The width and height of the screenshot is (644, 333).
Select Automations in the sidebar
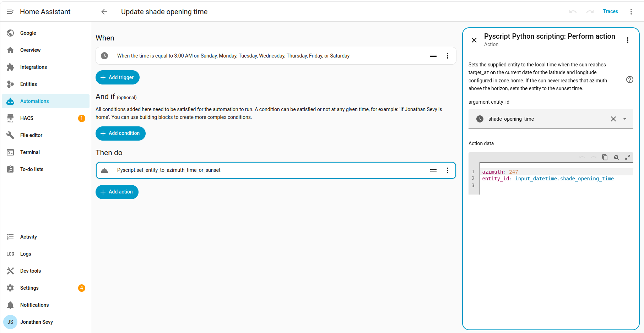point(45,101)
